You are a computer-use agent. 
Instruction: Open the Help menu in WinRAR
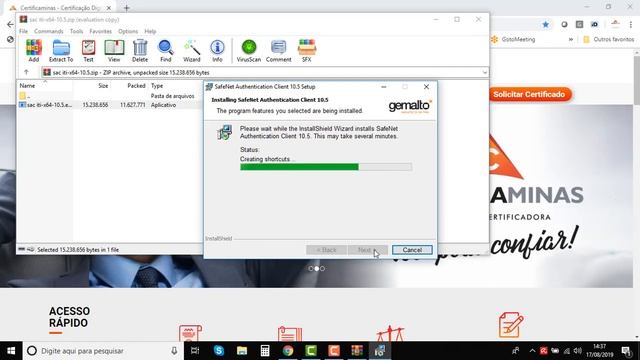(x=150, y=31)
